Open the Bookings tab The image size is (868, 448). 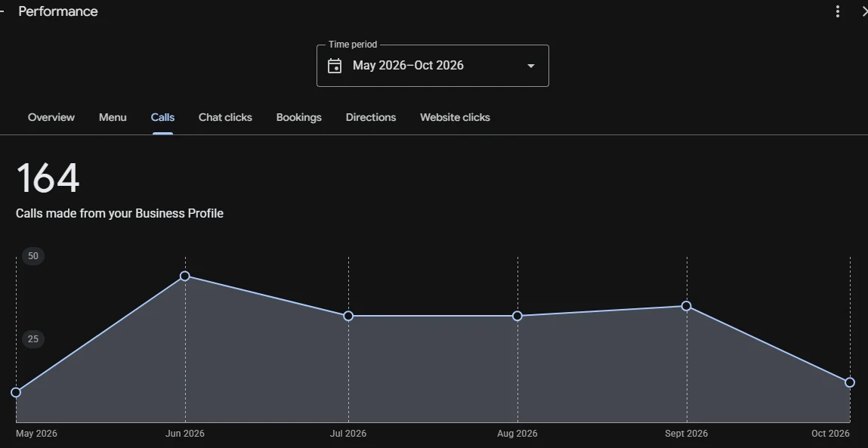pos(299,117)
